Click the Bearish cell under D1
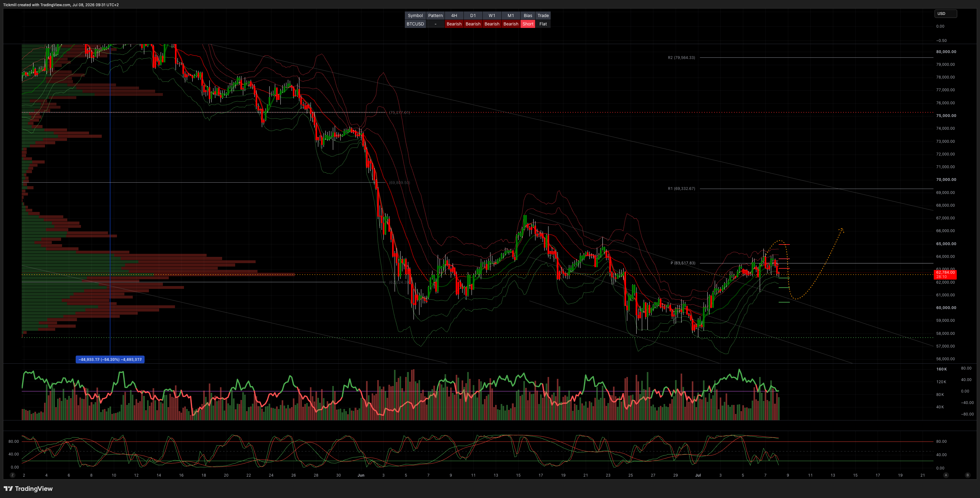Viewport: 980px width, 498px height. pyautogui.click(x=473, y=24)
